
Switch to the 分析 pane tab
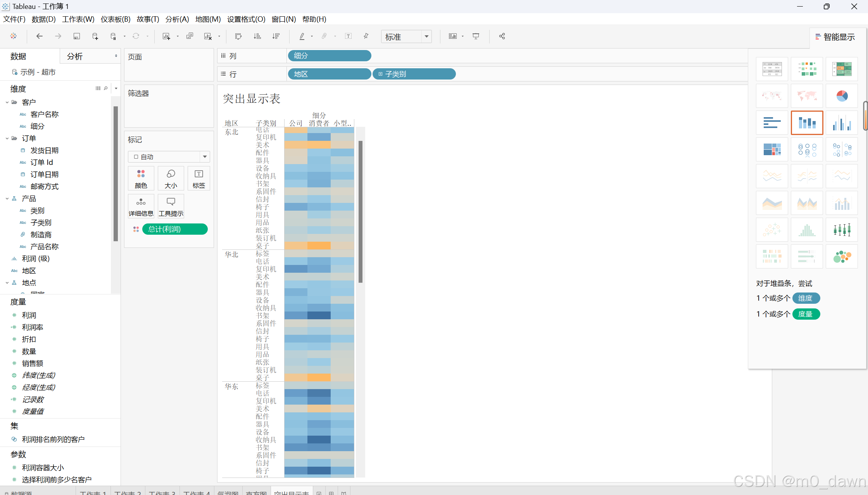click(x=74, y=56)
